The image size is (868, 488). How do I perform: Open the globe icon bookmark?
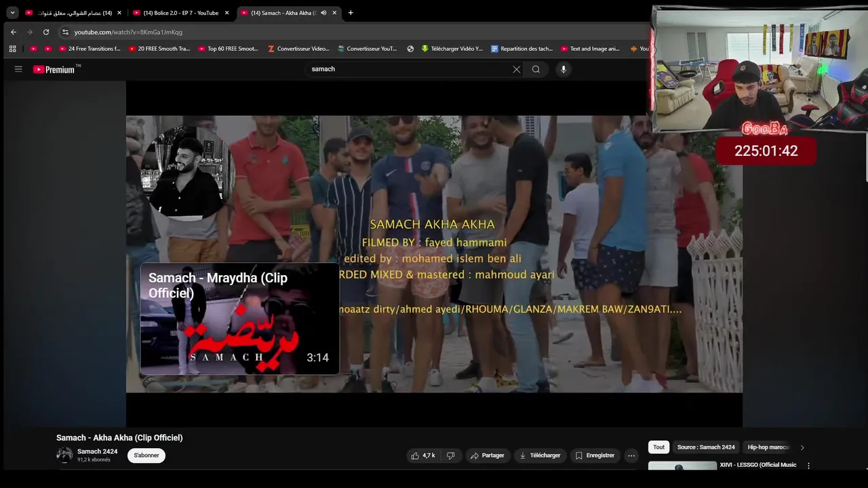tap(410, 49)
